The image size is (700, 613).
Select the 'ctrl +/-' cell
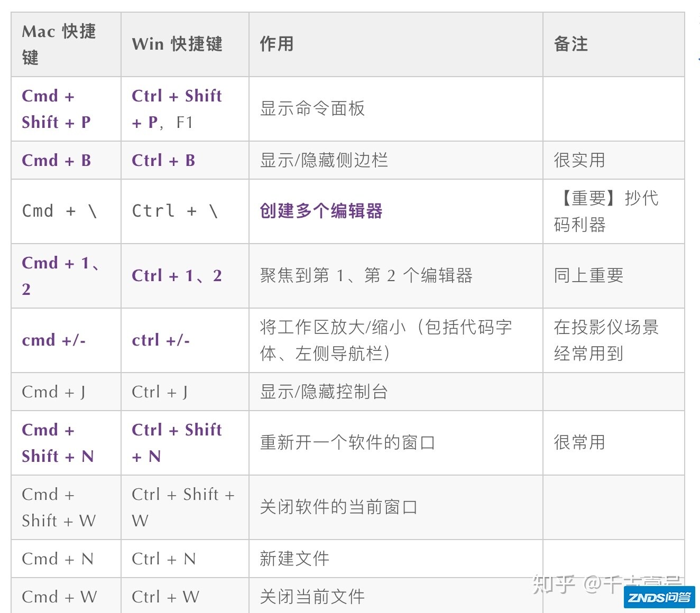185,340
